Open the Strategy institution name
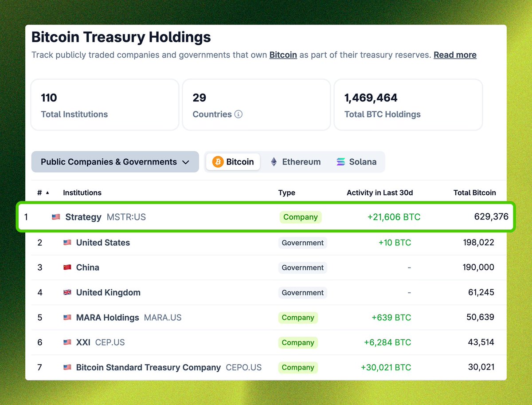 click(83, 217)
